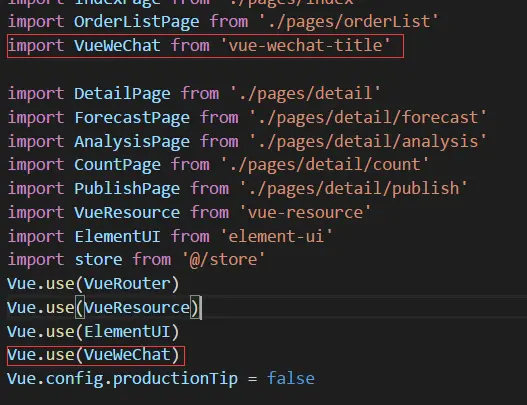Click the productionTip property
527x405 pixels.
tap(175, 379)
